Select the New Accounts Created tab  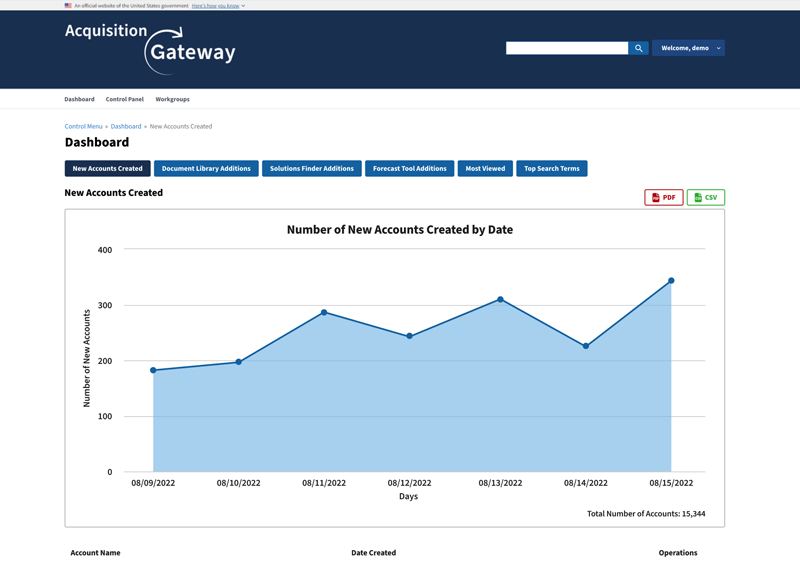[107, 168]
